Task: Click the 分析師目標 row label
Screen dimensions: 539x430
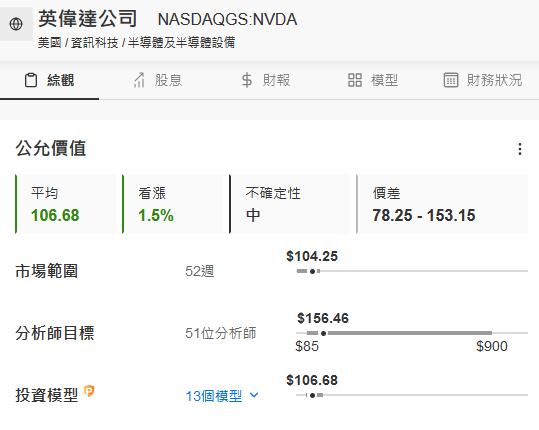Action: (54, 333)
